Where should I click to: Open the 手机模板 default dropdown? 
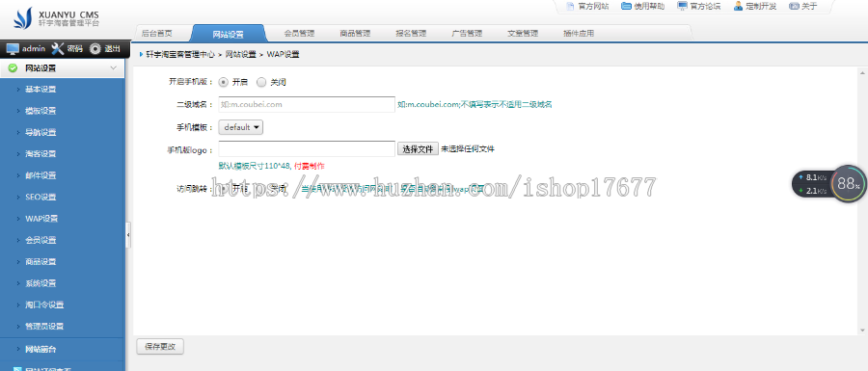pos(241,127)
